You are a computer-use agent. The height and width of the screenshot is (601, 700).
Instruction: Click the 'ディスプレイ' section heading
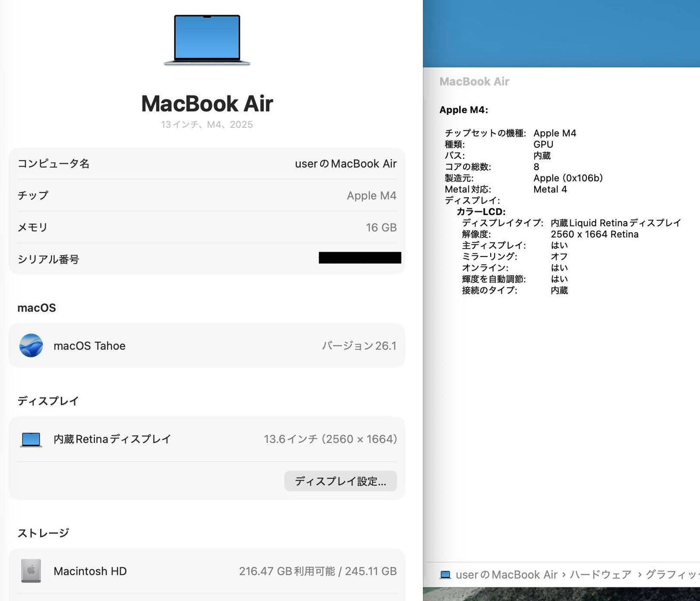48,401
